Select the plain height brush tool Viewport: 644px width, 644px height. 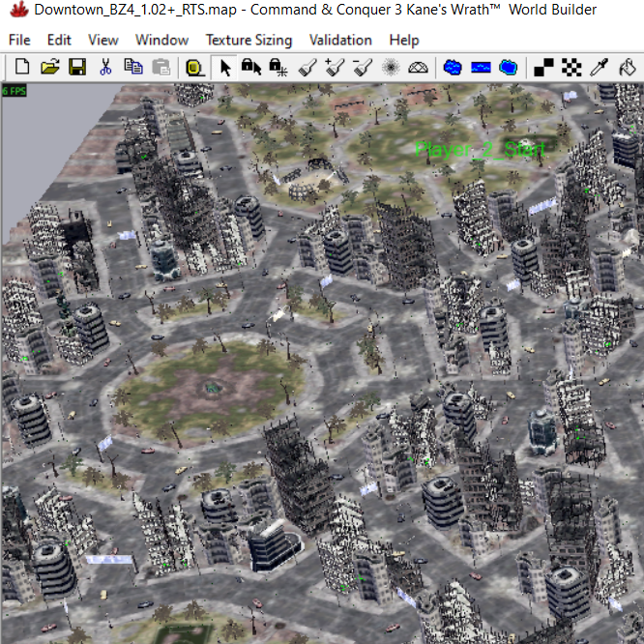pos(307,67)
